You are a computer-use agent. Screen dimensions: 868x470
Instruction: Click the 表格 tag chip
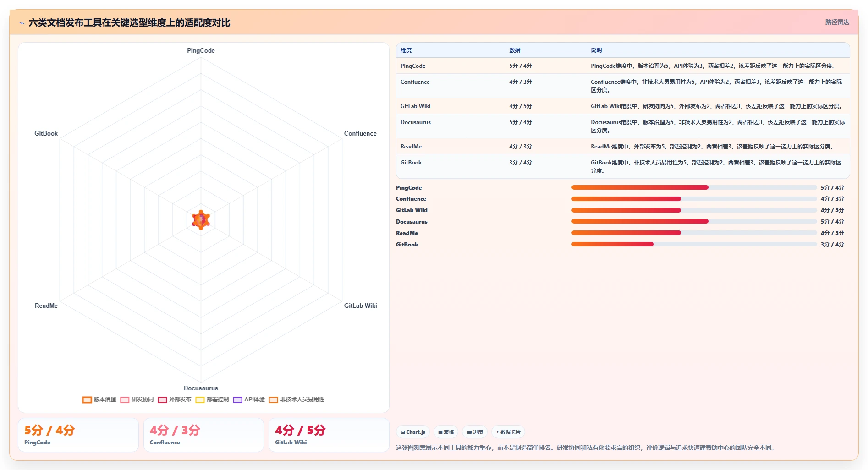446,432
